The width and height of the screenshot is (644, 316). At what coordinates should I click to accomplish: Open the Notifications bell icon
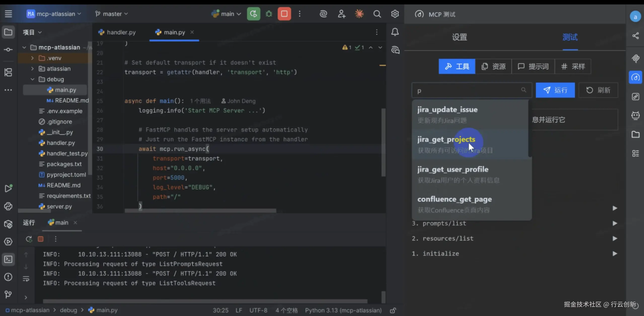click(x=395, y=32)
